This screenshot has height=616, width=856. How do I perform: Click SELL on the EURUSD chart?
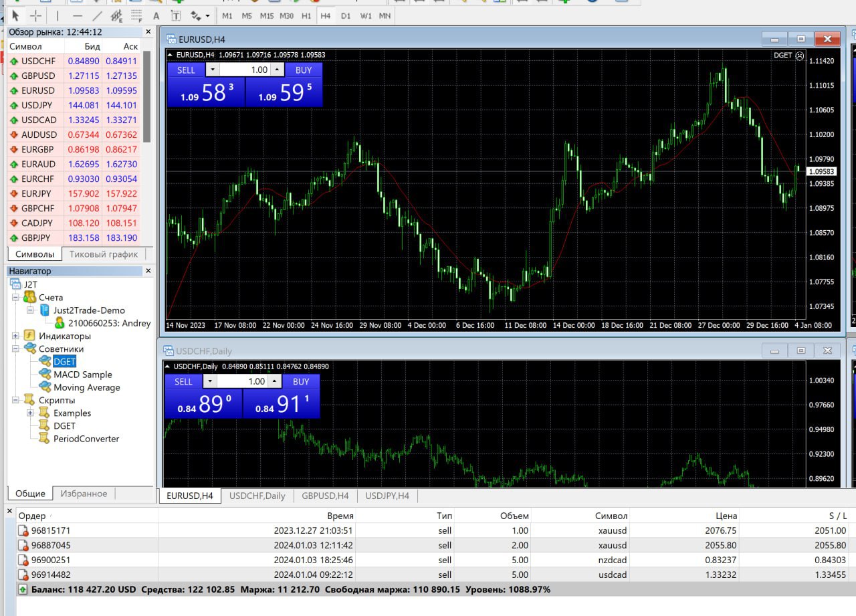pos(186,70)
